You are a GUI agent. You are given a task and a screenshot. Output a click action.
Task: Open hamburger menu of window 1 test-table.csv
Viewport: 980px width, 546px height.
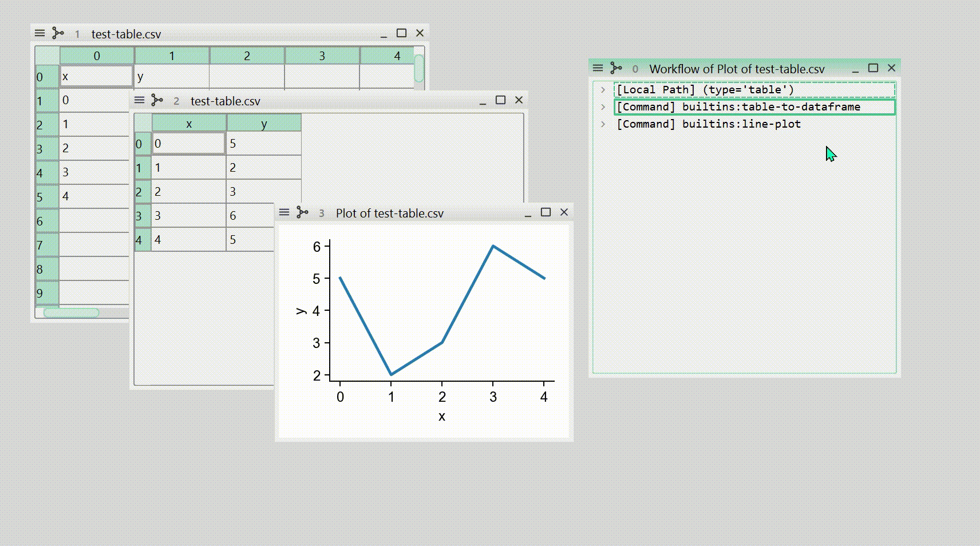coord(39,33)
